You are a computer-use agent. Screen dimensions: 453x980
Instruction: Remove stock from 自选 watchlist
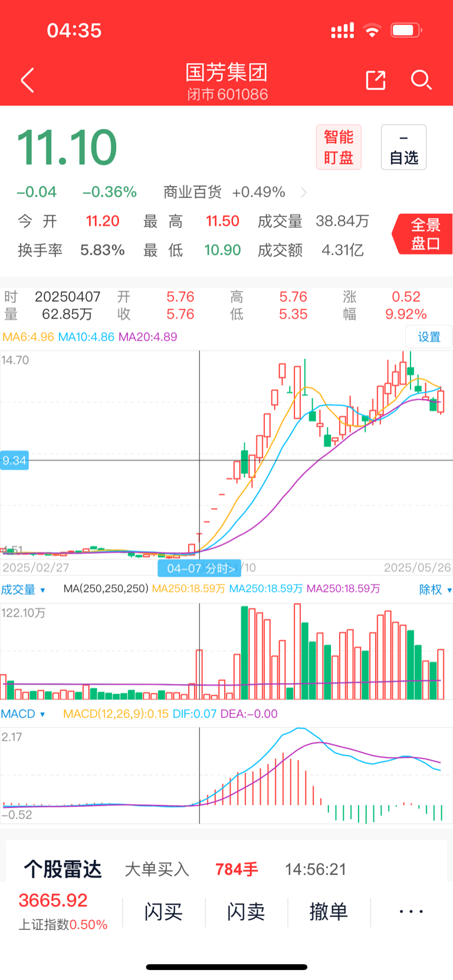click(403, 147)
